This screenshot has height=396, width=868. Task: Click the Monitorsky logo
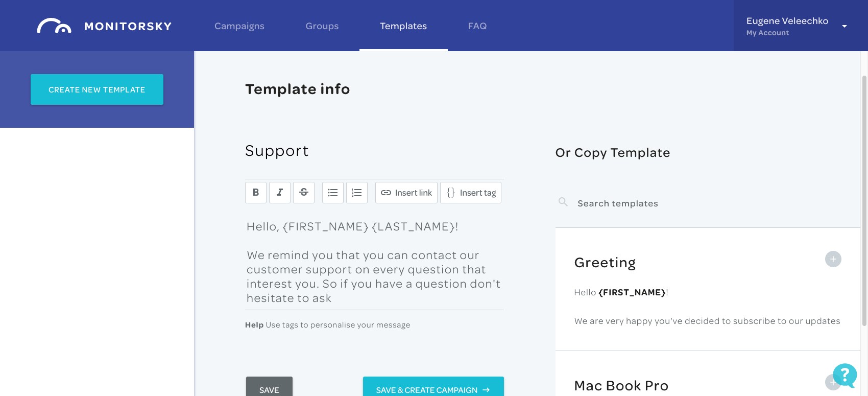(104, 26)
